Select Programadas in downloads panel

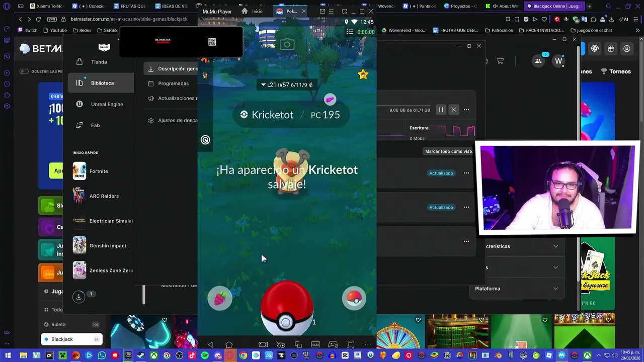point(169,83)
